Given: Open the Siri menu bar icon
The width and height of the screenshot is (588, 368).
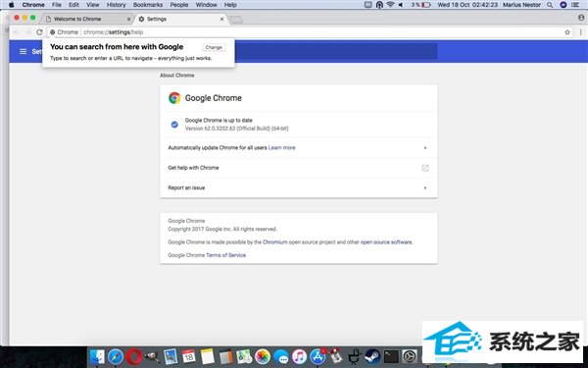Looking at the screenshot, I should (x=563, y=5).
